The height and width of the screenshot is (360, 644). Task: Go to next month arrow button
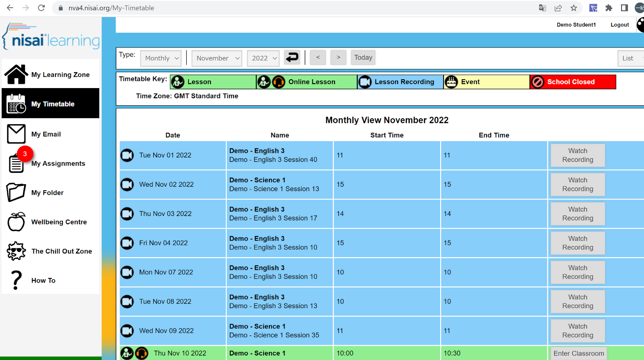(339, 58)
